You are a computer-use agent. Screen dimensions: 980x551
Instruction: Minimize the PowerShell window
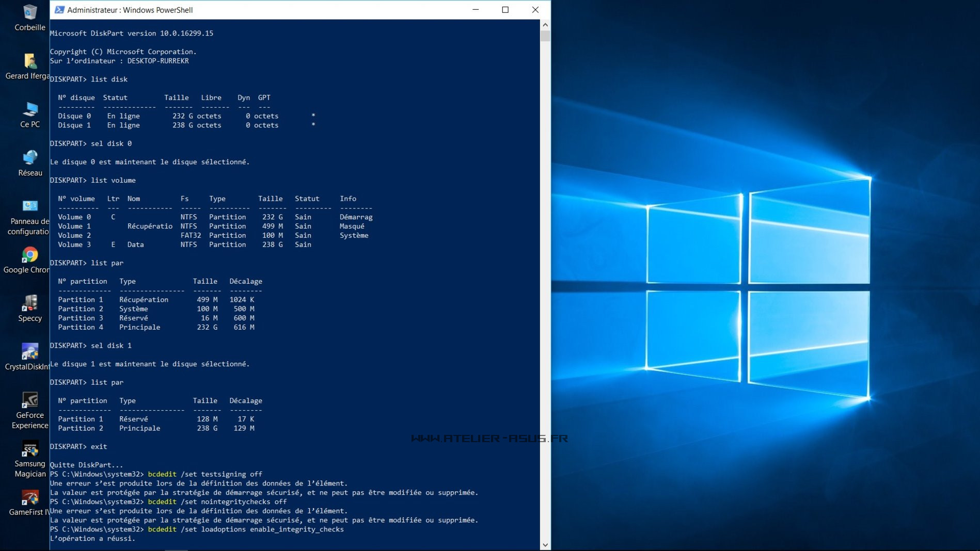coord(476,10)
